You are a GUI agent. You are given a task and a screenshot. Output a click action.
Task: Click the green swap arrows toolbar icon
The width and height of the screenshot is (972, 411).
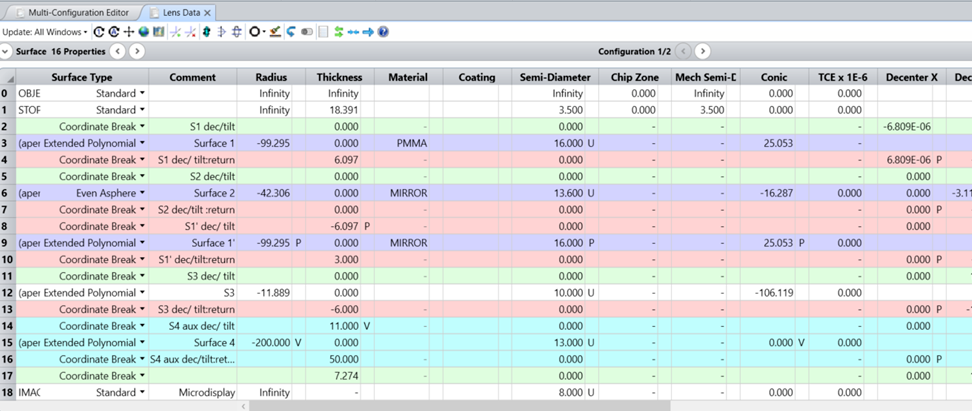point(339,32)
